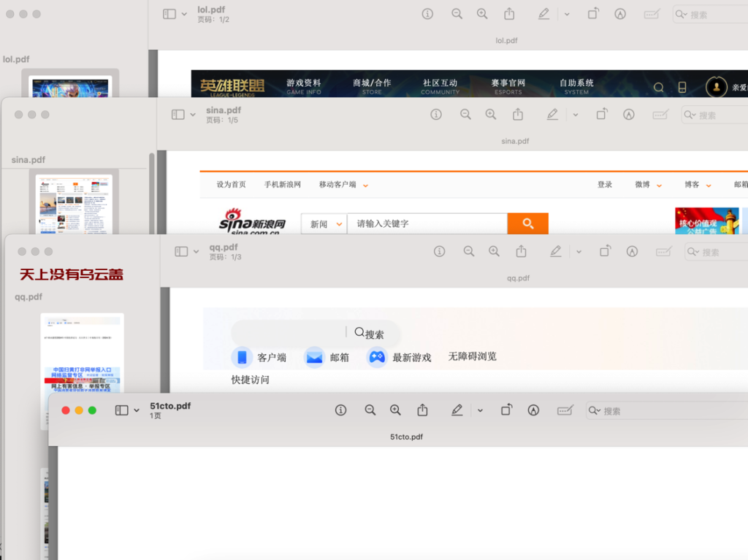Show markup toolbar in 51cto.pdf window
The image size is (748, 560).
pyautogui.click(x=533, y=410)
